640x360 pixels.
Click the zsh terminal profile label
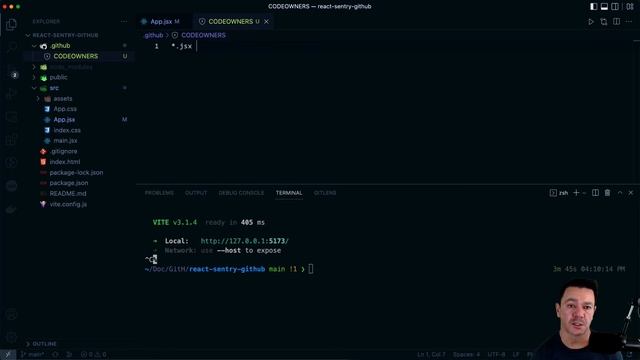click(x=559, y=193)
